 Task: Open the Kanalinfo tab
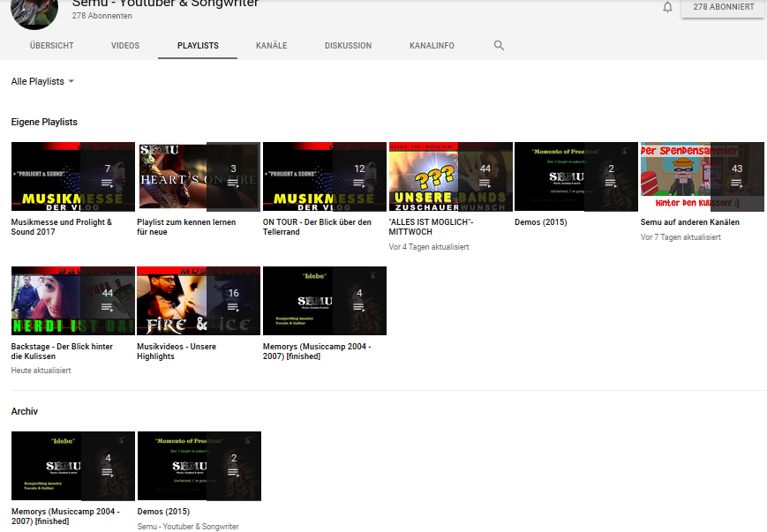[x=432, y=46]
